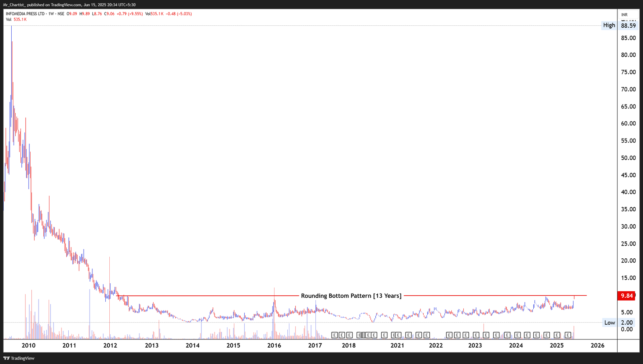Click the Rounding Bottom Pattern text label
Screen dimensions: 643x364
(x=351, y=295)
